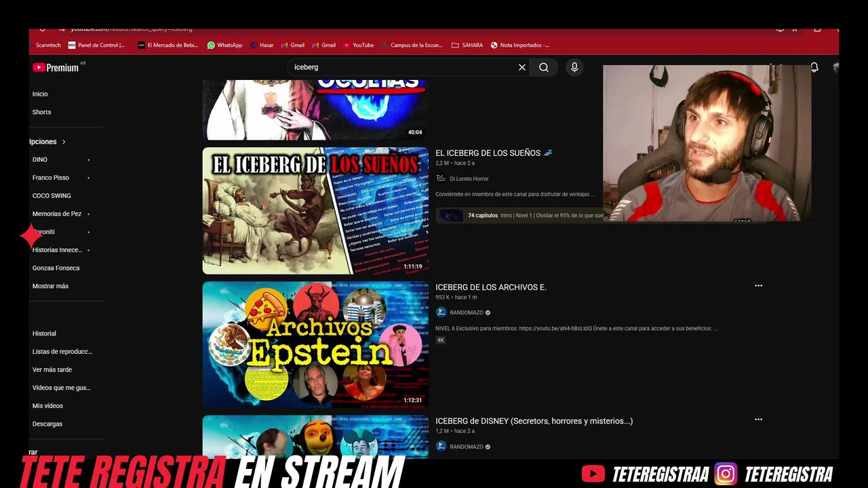Go to Inicio in sidebar
868x488 pixels.
click(x=40, y=94)
